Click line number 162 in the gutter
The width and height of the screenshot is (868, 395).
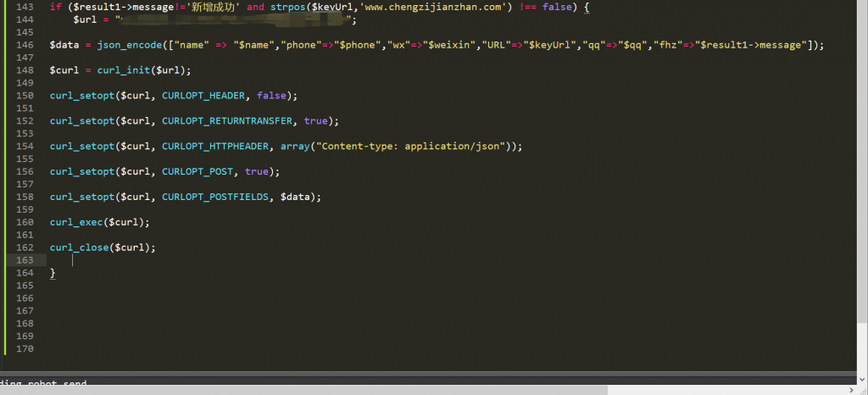point(25,248)
